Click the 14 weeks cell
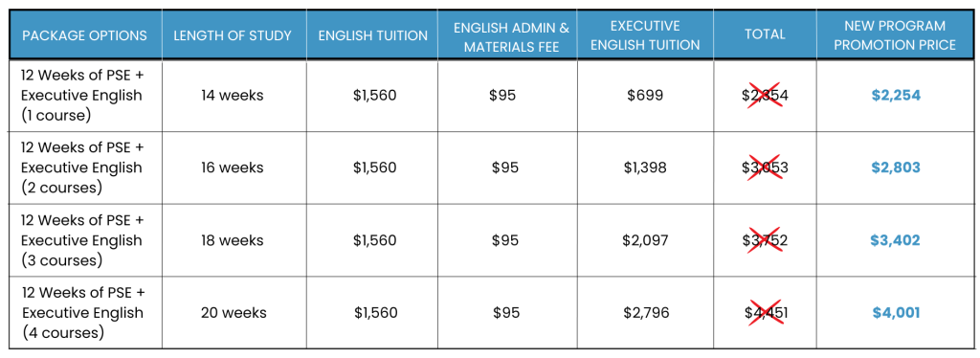 (233, 96)
